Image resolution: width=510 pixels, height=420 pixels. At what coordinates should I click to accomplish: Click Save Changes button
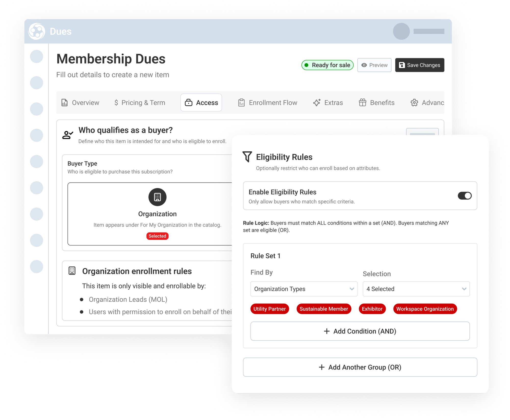pos(419,65)
